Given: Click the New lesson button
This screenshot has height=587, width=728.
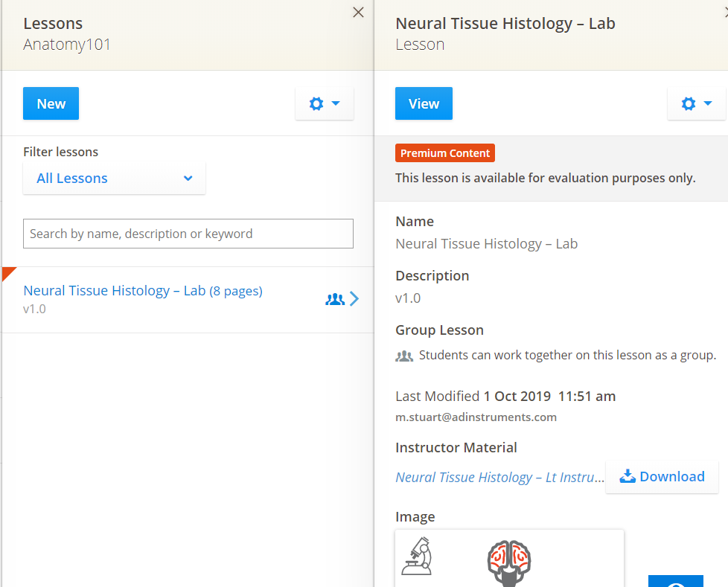Looking at the screenshot, I should (x=51, y=104).
